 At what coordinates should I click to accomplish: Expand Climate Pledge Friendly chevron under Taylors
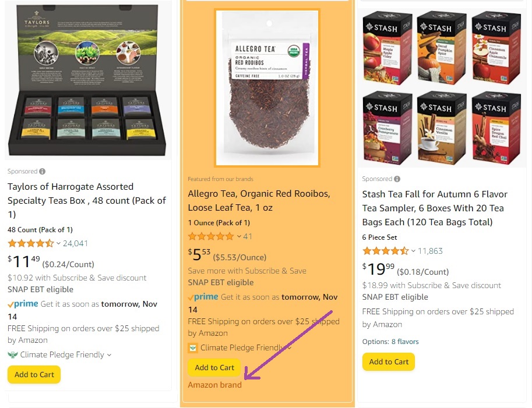pos(109,355)
